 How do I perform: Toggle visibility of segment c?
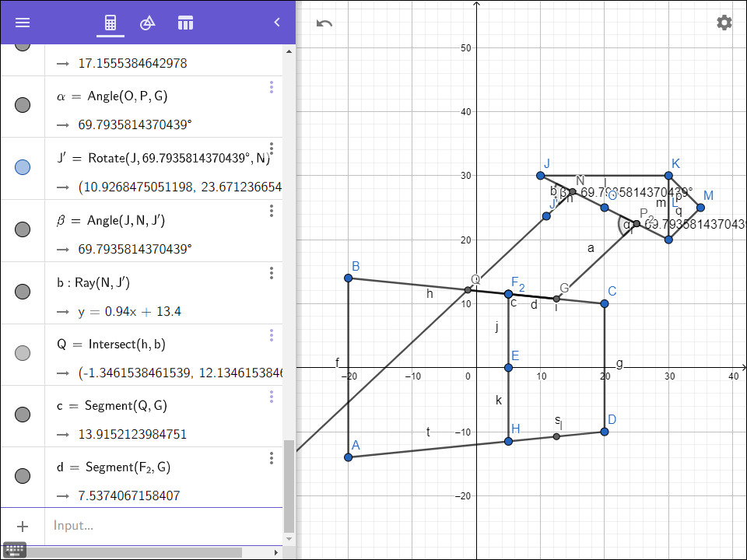pos(23,415)
